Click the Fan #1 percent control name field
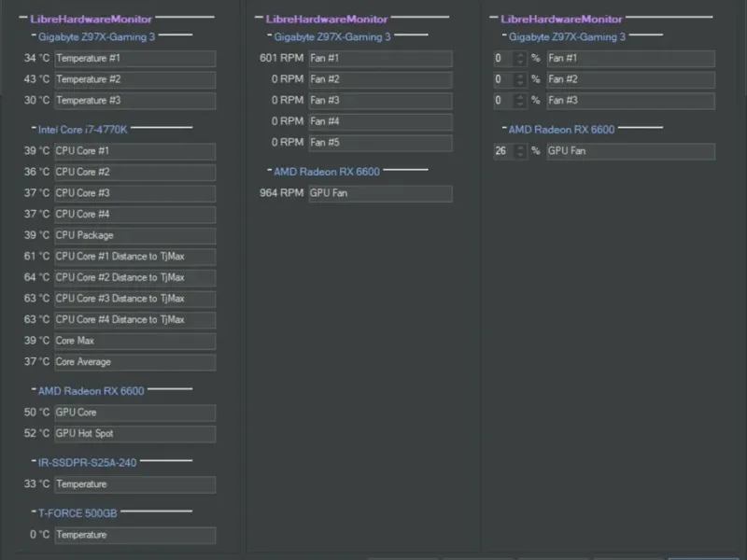Screen dimensions: 747x560 click(x=631, y=59)
